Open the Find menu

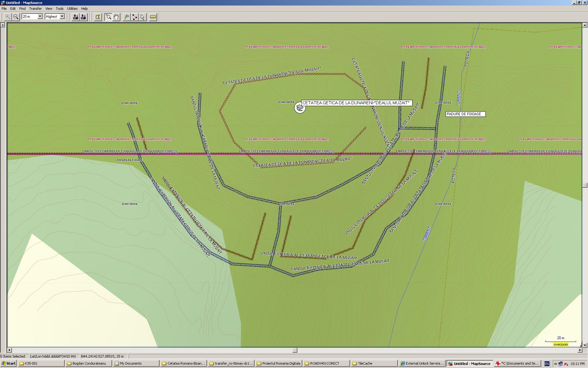coord(22,9)
